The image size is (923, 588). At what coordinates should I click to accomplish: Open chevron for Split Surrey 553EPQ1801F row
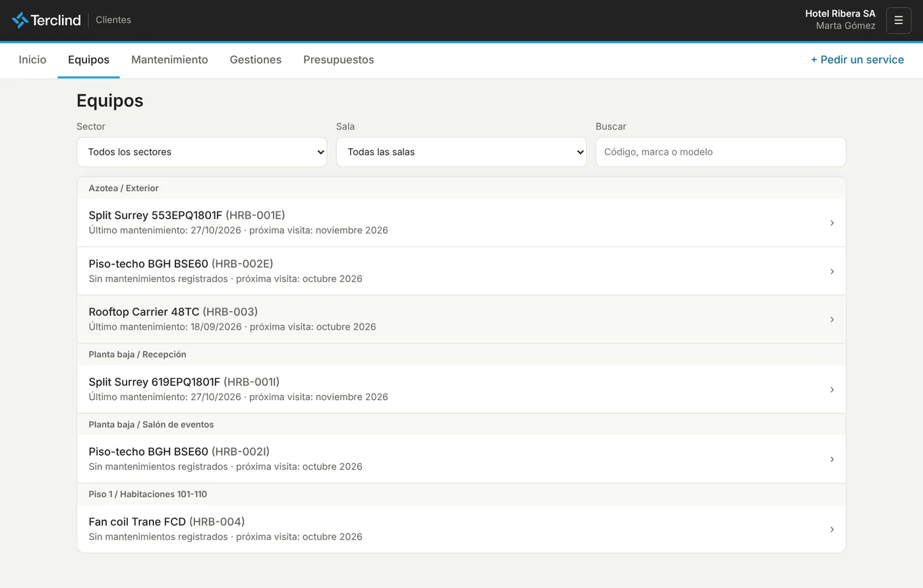pyautogui.click(x=832, y=223)
